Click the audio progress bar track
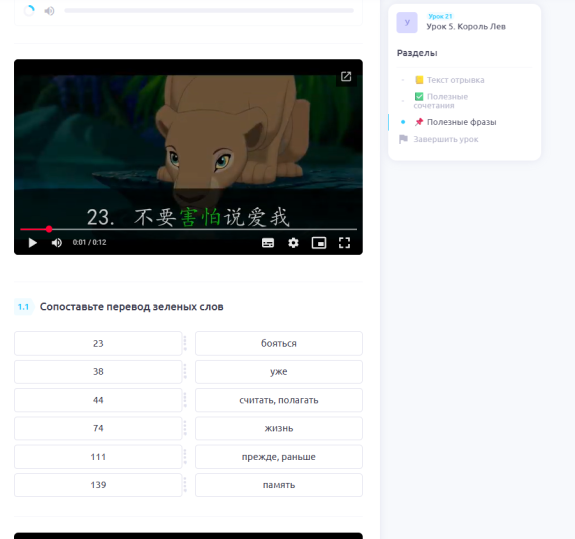The width and height of the screenshot is (575, 539). [x=209, y=11]
